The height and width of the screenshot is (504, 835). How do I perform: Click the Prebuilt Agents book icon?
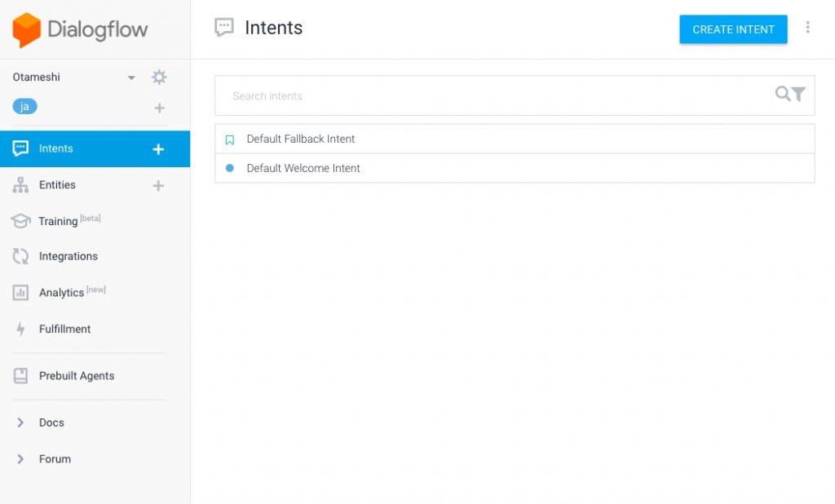(x=20, y=376)
